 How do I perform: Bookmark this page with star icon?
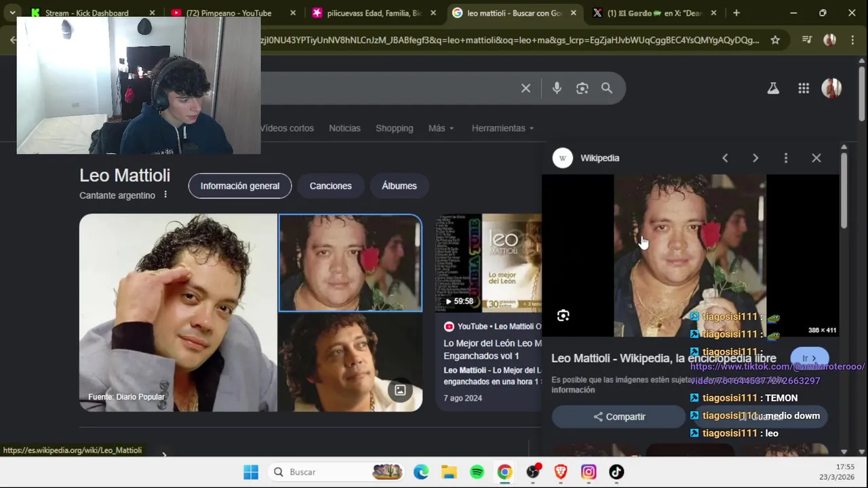point(775,40)
